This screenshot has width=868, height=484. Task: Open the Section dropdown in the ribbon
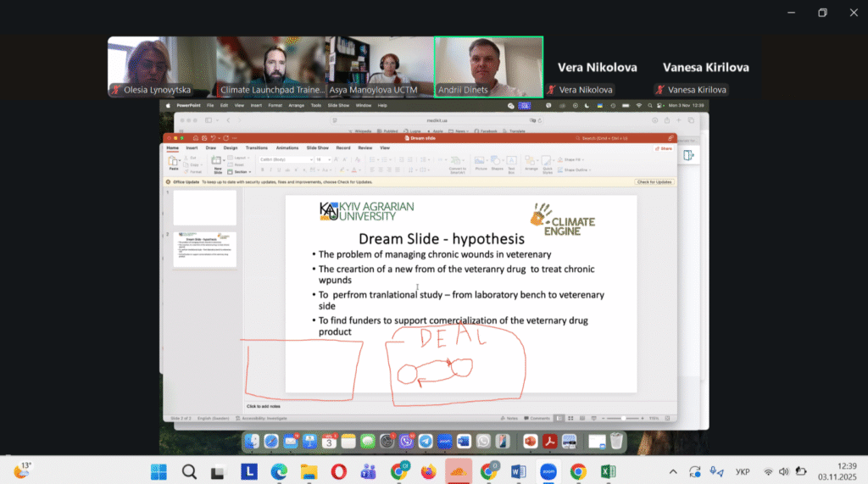[x=242, y=171]
